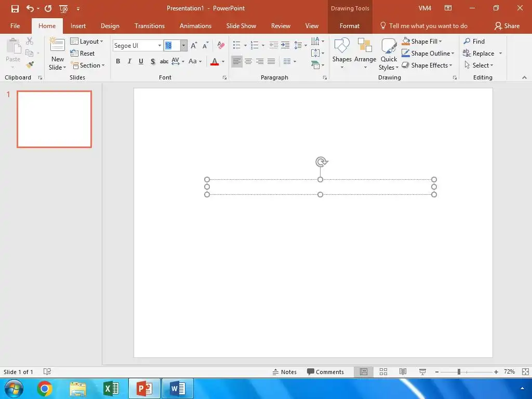Decrease font size with smaller A icon
The height and width of the screenshot is (399, 532).
tap(206, 46)
